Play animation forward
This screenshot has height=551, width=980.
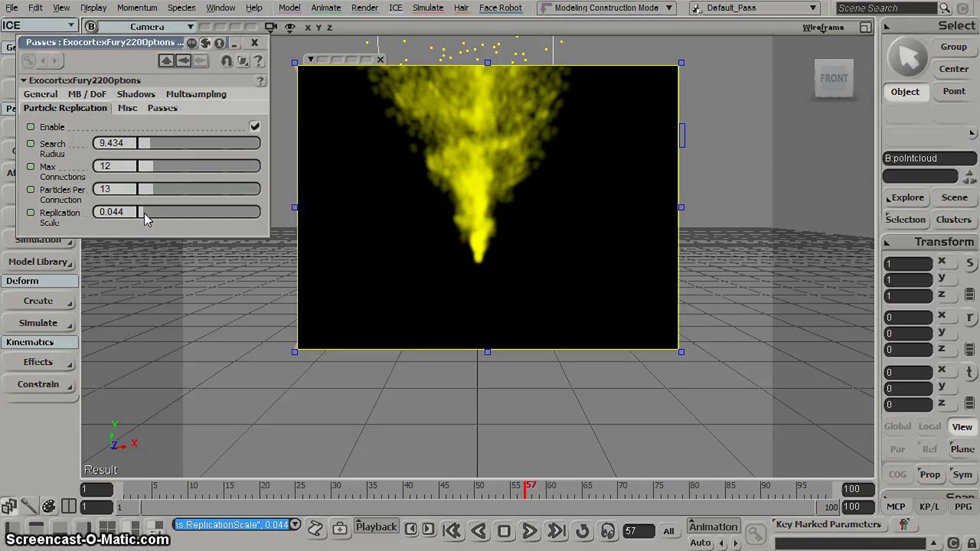point(530,531)
